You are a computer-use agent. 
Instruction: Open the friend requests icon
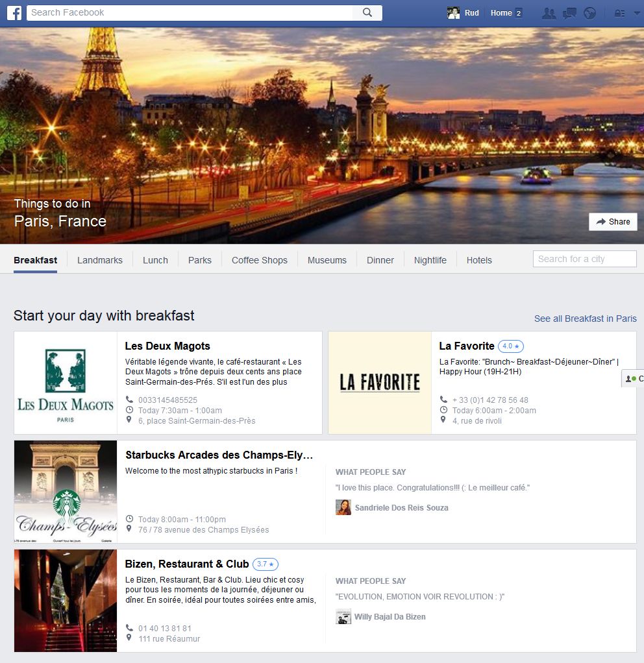(x=549, y=13)
